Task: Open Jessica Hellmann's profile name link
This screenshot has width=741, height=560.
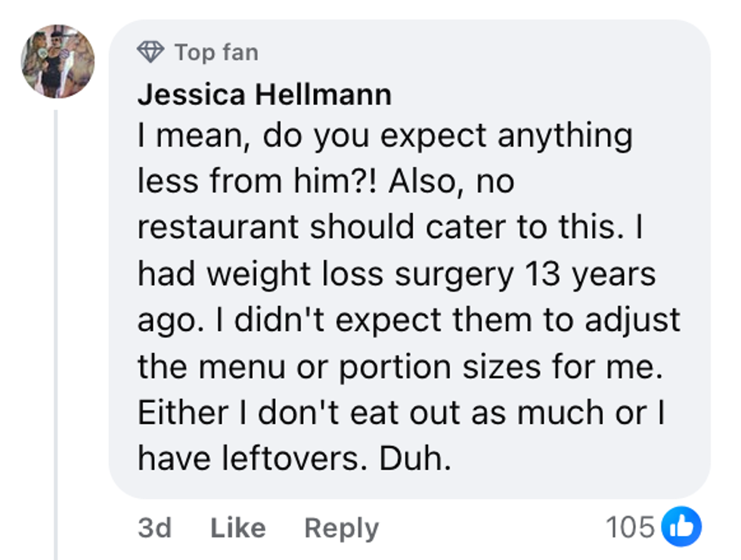Action: point(265,94)
